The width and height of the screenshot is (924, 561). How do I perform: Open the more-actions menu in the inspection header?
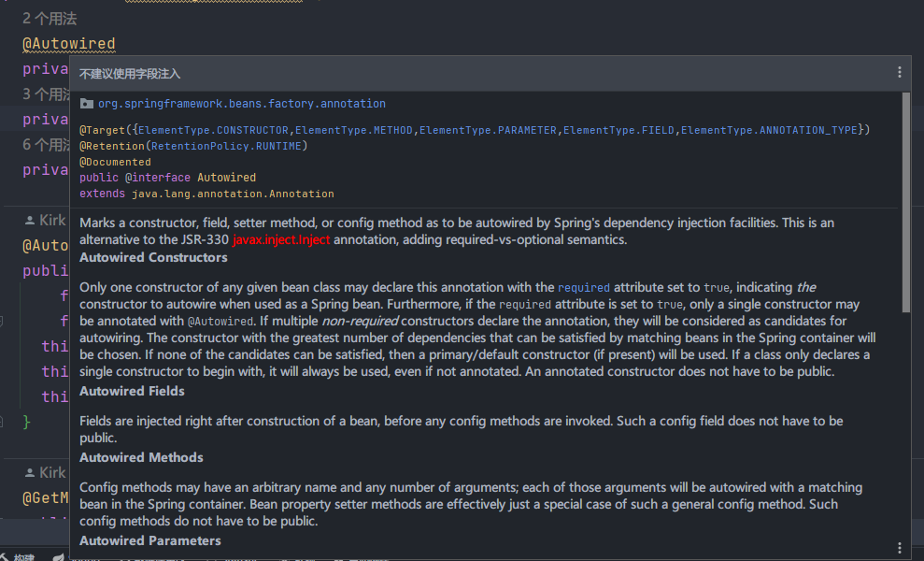click(900, 72)
